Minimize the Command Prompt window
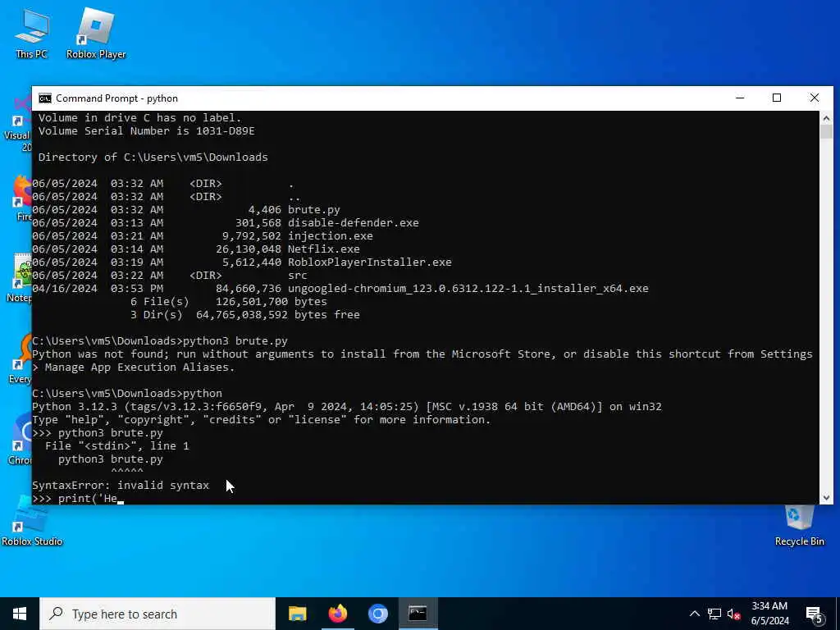This screenshot has width=840, height=630. pos(740,98)
